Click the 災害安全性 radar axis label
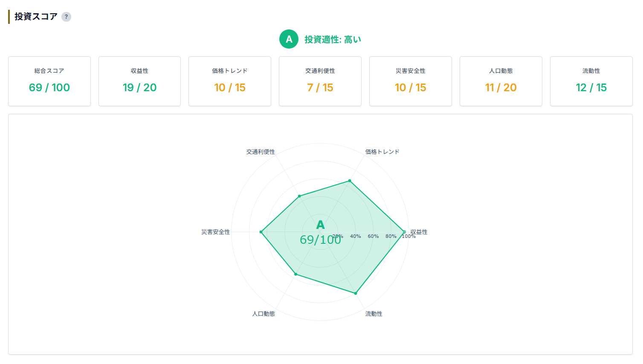This screenshot has height=364, width=643. pyautogui.click(x=216, y=232)
